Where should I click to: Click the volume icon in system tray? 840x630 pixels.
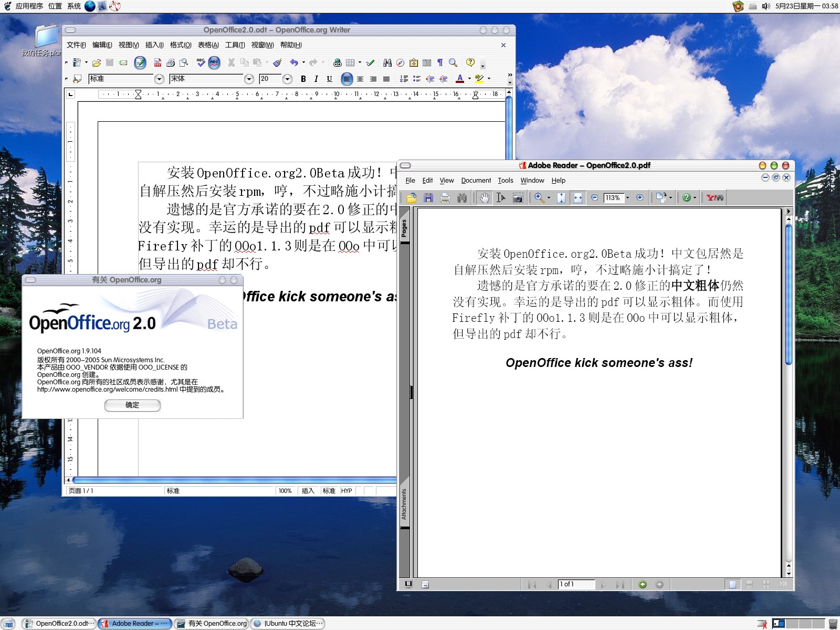point(766,6)
